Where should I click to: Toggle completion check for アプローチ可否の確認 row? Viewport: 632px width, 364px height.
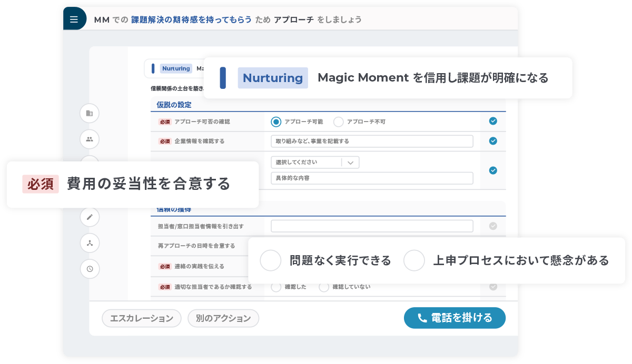click(x=493, y=121)
